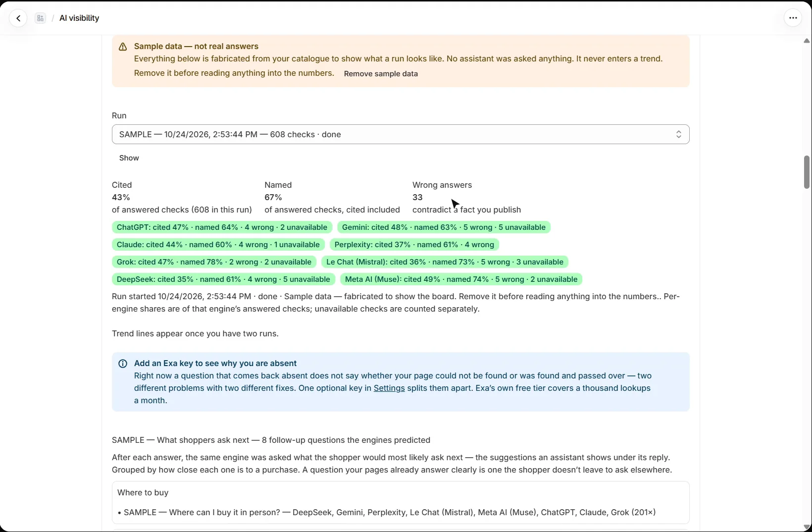Click the warning triangle icon in sample banner
The height and width of the screenshot is (532, 812).
(123, 47)
